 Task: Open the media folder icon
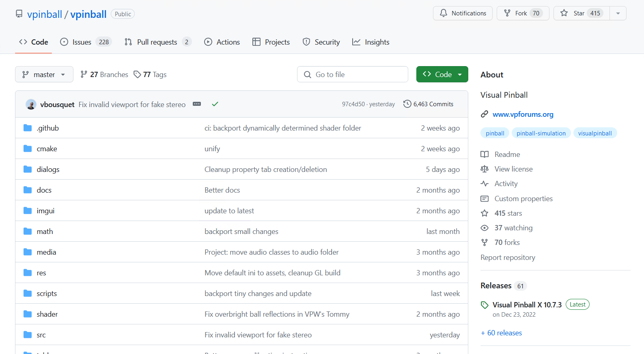tap(28, 252)
